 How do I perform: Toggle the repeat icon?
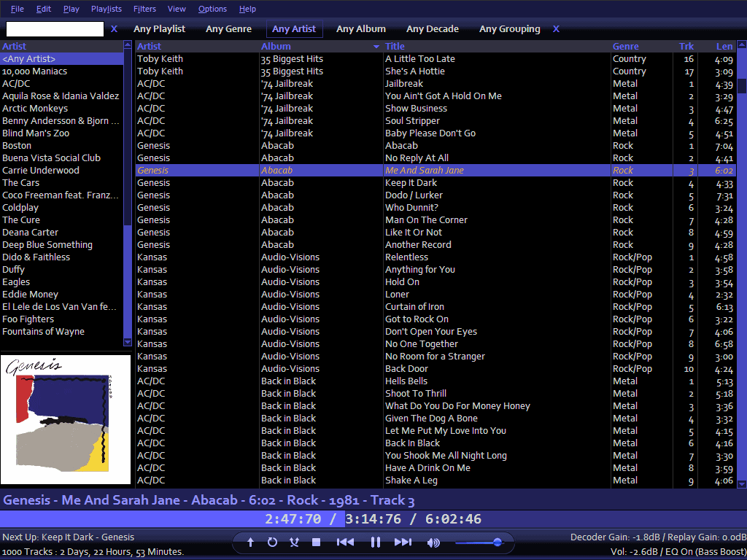(272, 542)
